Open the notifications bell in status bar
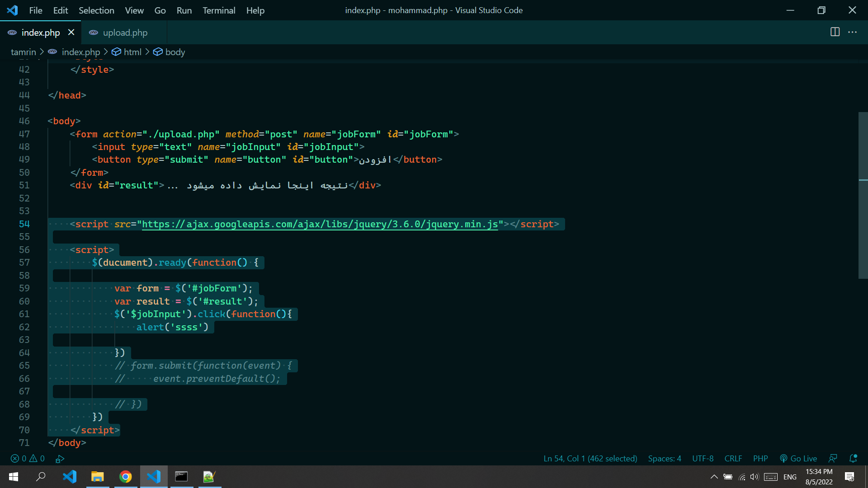 click(x=853, y=459)
